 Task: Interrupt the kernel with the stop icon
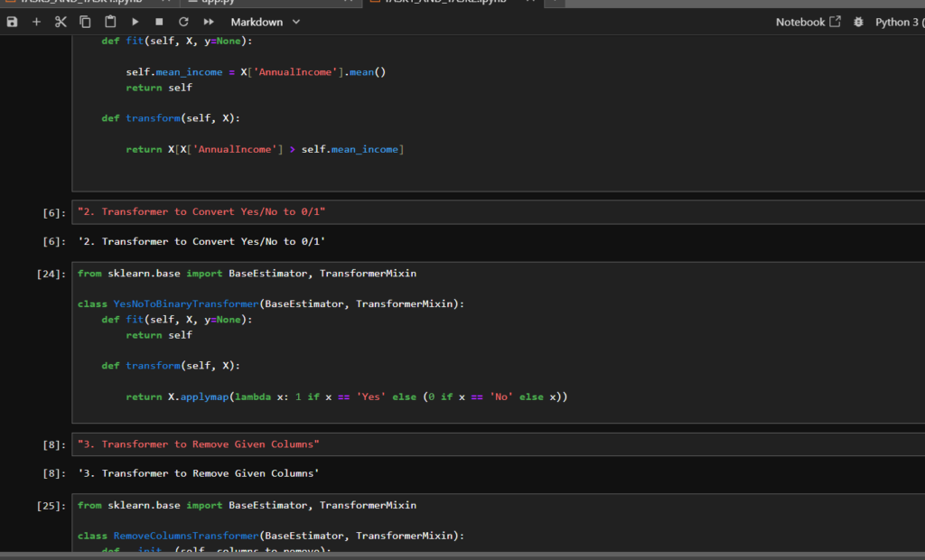[x=159, y=22]
